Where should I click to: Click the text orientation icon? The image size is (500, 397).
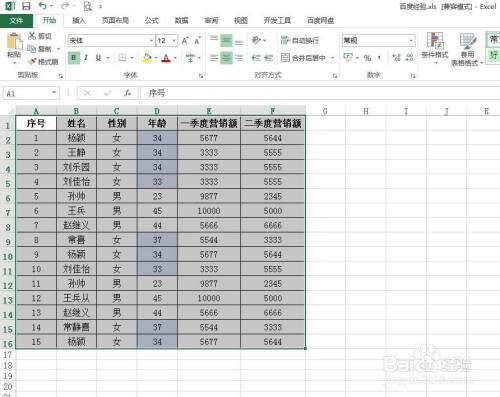point(256,40)
